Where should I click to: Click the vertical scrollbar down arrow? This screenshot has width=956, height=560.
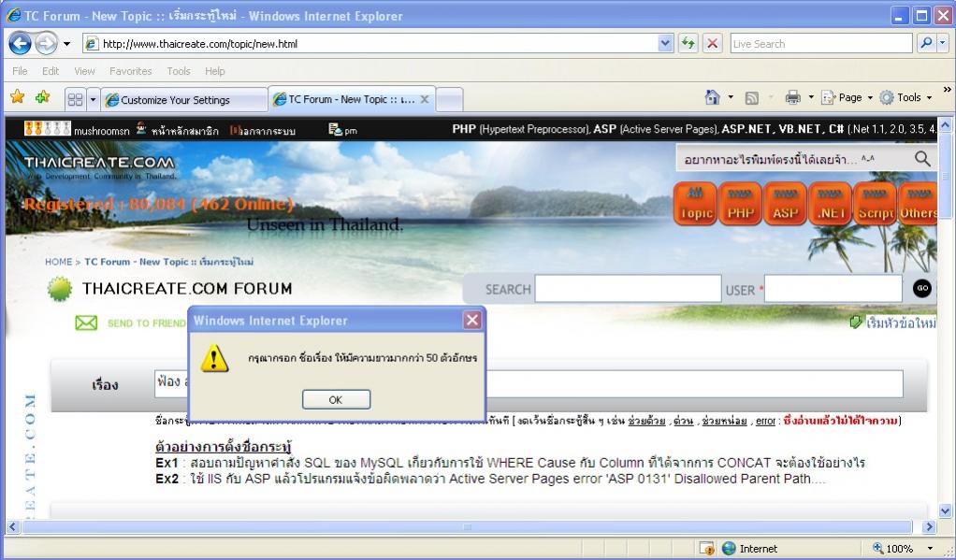[x=945, y=510]
